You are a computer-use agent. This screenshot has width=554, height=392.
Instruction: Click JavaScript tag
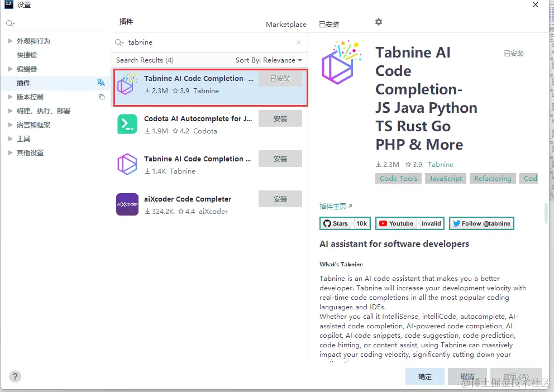pos(446,178)
